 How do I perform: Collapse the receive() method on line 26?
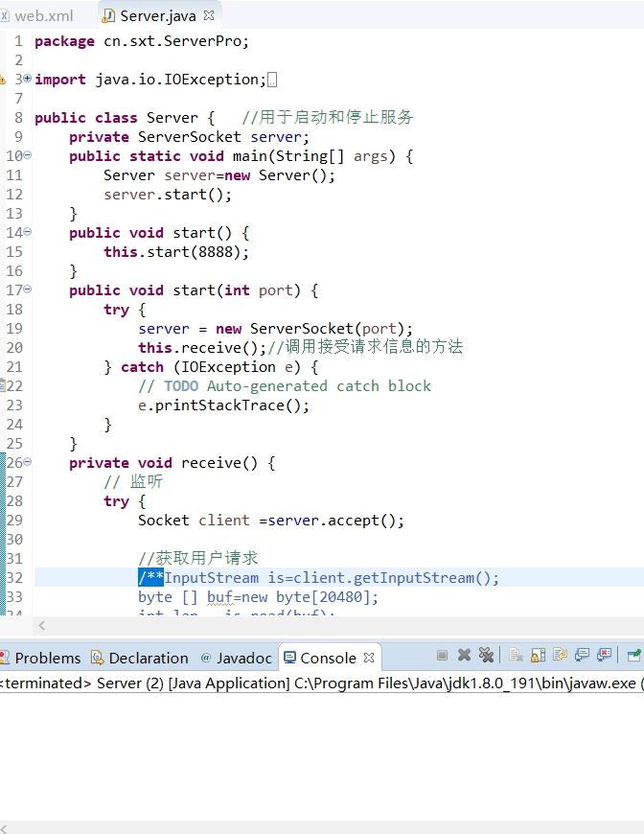[27, 462]
